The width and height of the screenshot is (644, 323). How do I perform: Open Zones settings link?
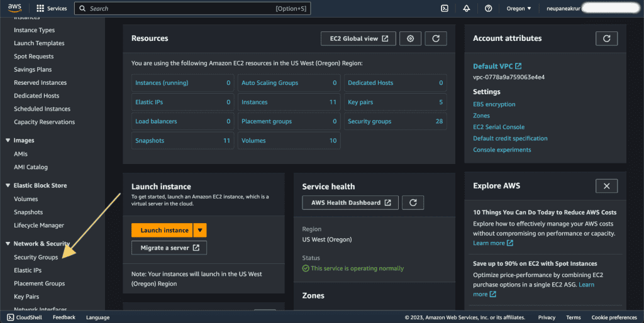pos(481,116)
